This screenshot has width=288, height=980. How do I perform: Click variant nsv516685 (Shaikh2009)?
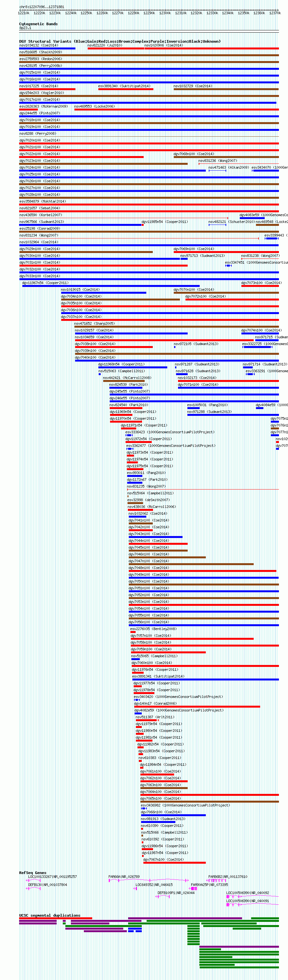coord(41,52)
